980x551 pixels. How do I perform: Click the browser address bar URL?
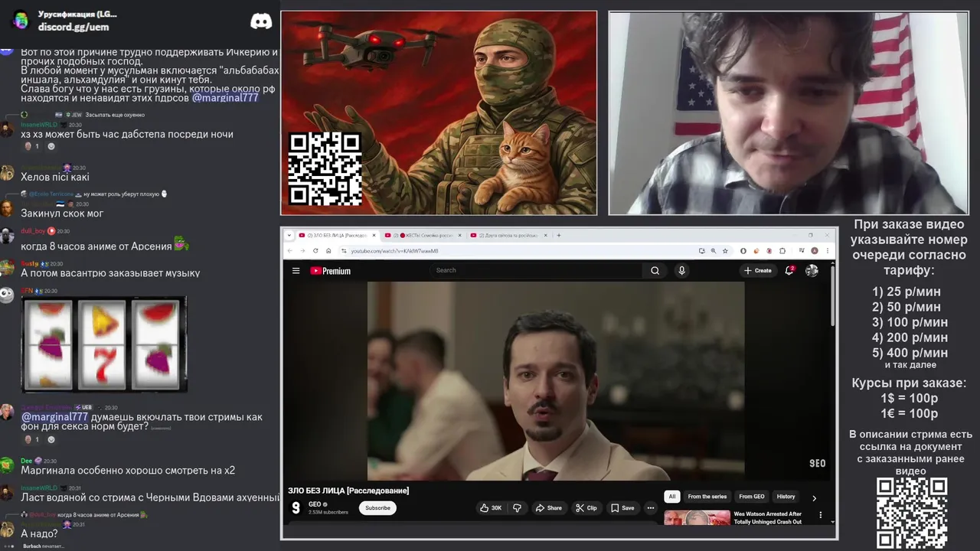tap(394, 251)
